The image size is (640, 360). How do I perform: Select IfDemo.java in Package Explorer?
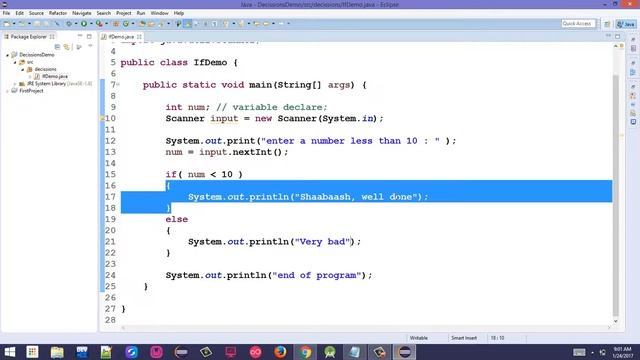(54, 76)
